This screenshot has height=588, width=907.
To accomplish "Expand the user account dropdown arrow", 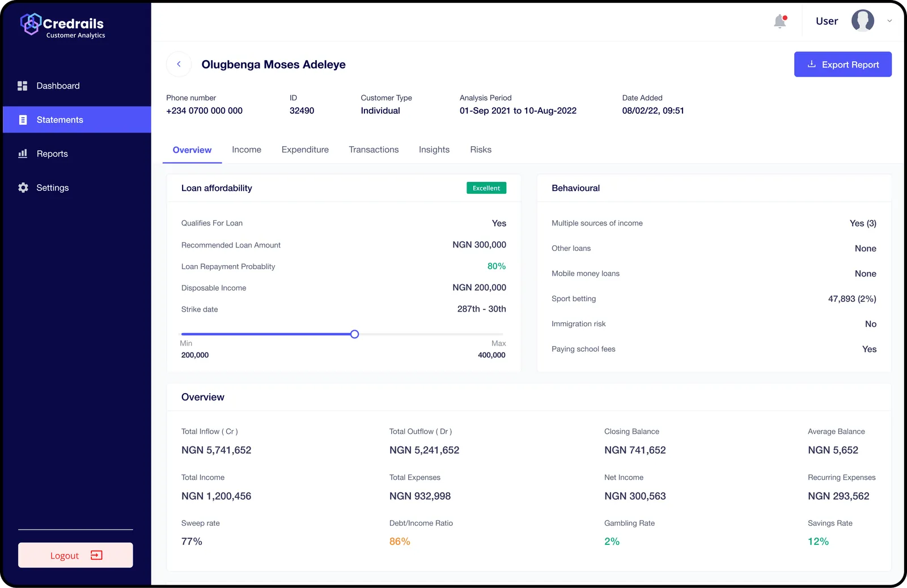I will point(889,21).
